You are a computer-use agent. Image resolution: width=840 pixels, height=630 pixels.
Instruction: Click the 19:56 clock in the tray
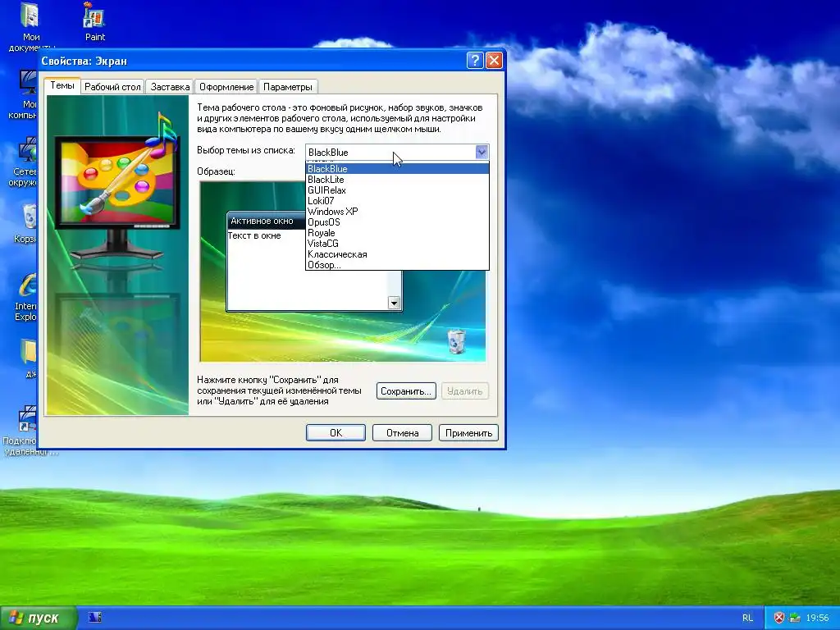817,618
